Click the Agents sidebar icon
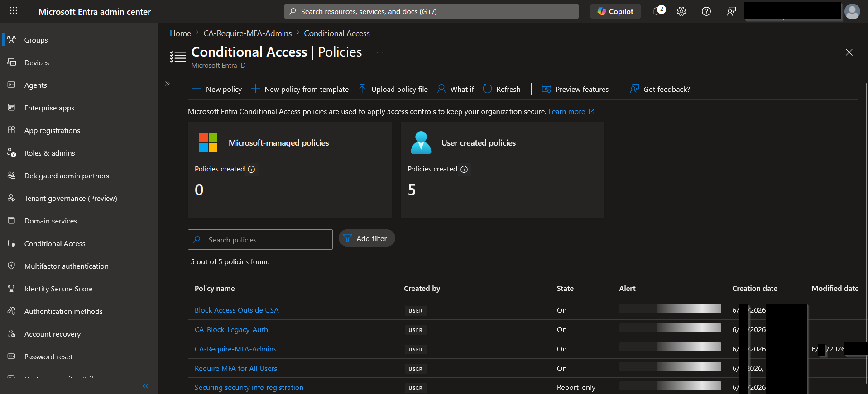This screenshot has height=394, width=868. point(12,85)
